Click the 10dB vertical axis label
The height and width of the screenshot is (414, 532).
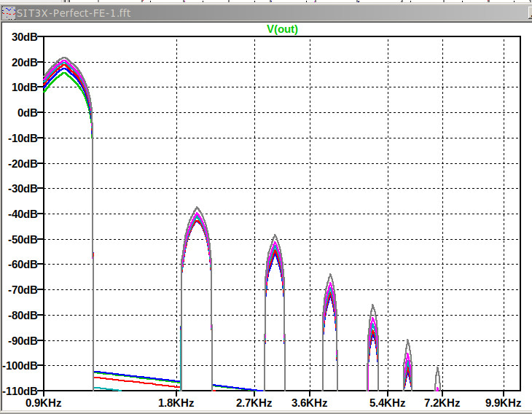(25, 87)
